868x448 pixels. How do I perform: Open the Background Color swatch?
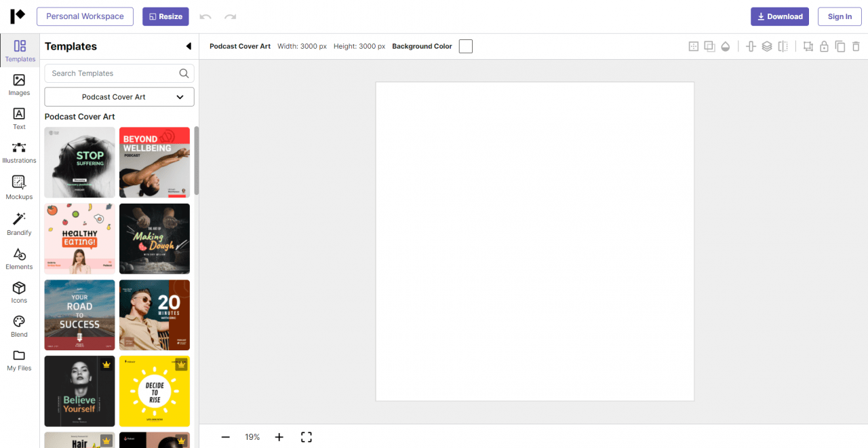tap(465, 46)
